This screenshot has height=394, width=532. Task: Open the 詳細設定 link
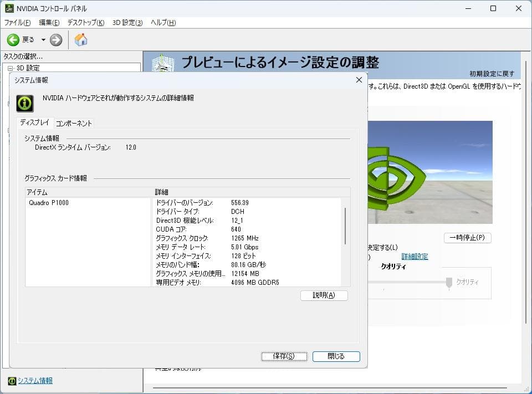415,256
